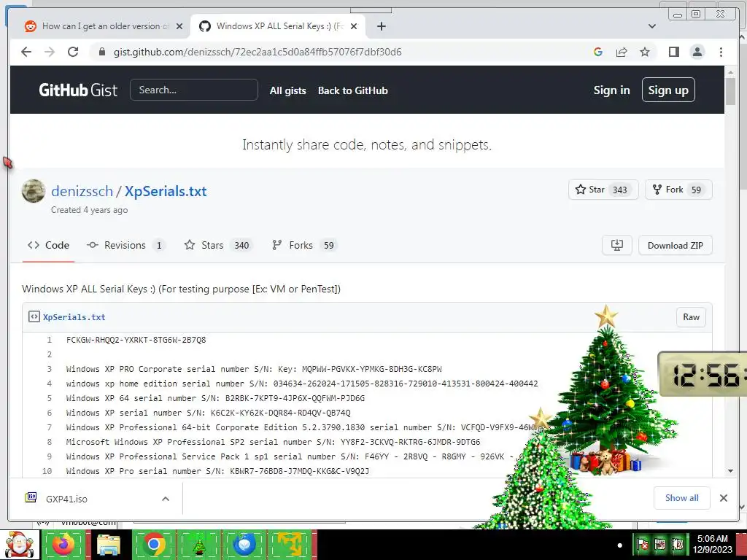Reload the page with the refresh icon

coord(73,52)
